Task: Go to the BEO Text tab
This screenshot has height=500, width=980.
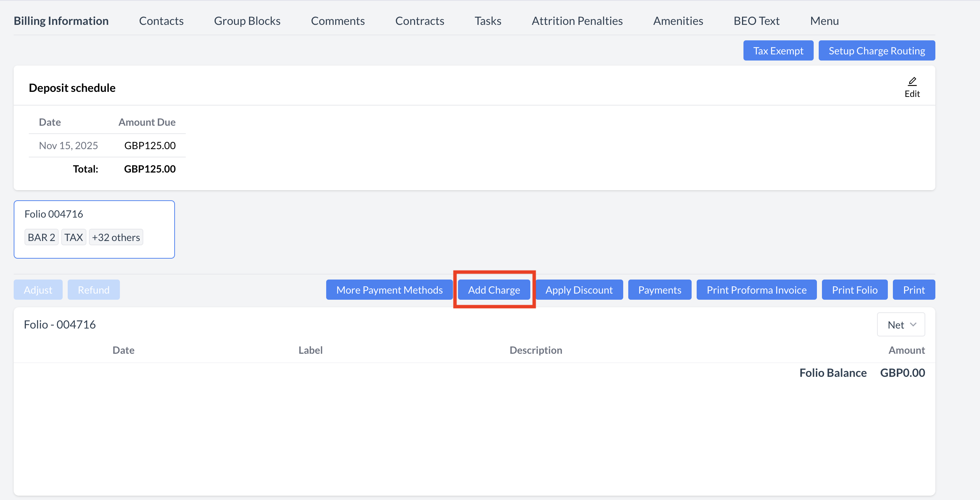Action: point(756,21)
